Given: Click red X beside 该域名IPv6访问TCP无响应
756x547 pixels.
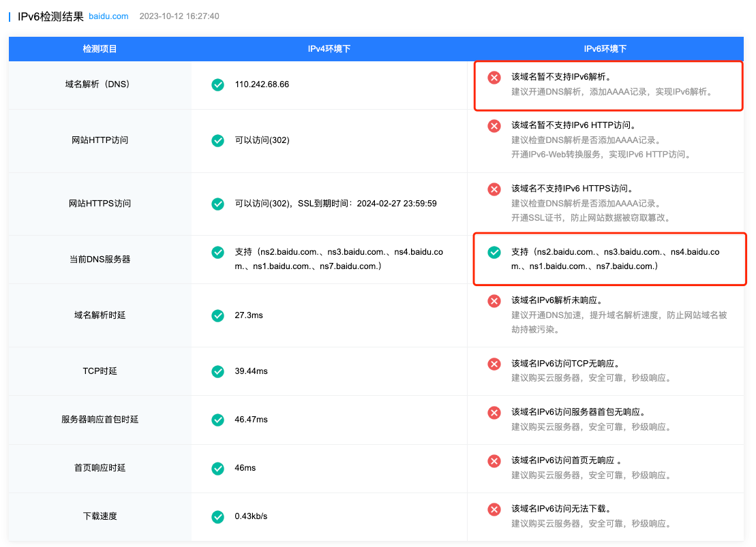Looking at the screenshot, I should 494,364.
